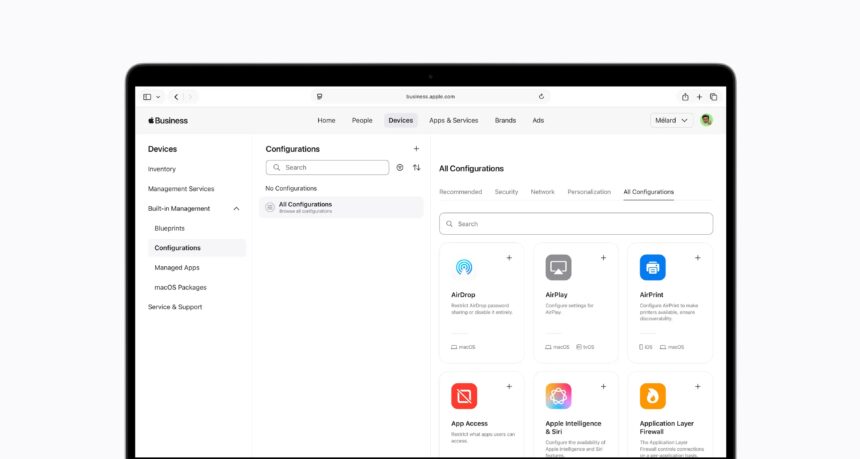The width and height of the screenshot is (860, 459).
Task: Add a new configuration with plus icon
Action: (416, 149)
